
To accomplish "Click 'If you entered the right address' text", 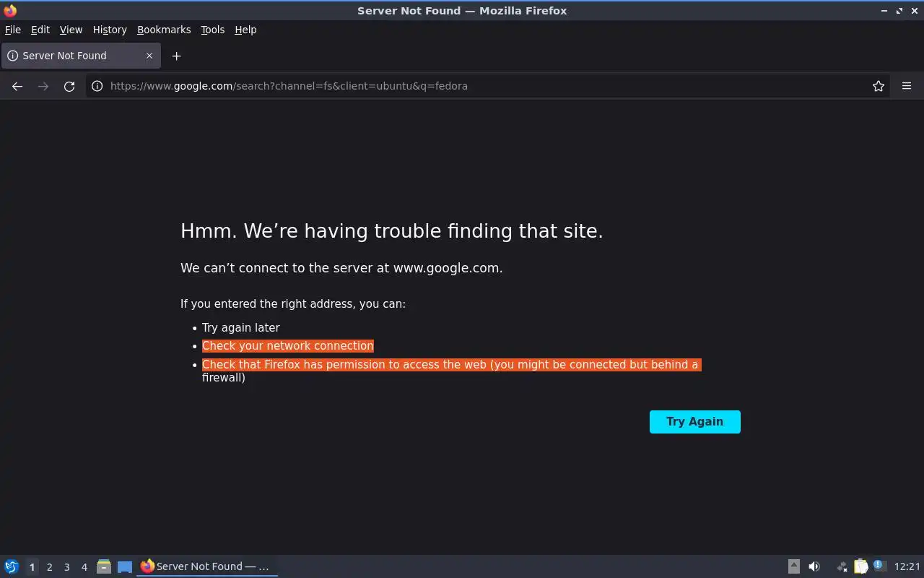I will point(293,304).
